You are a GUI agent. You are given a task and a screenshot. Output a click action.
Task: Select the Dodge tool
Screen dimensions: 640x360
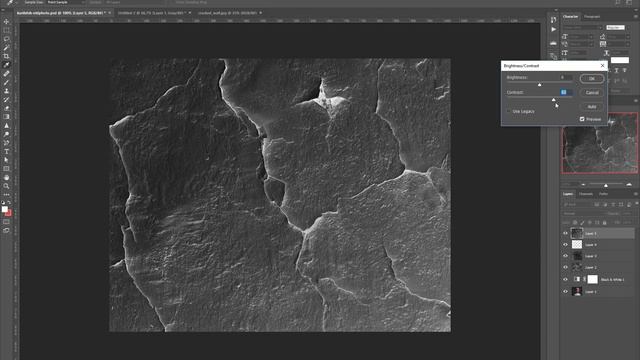6,134
